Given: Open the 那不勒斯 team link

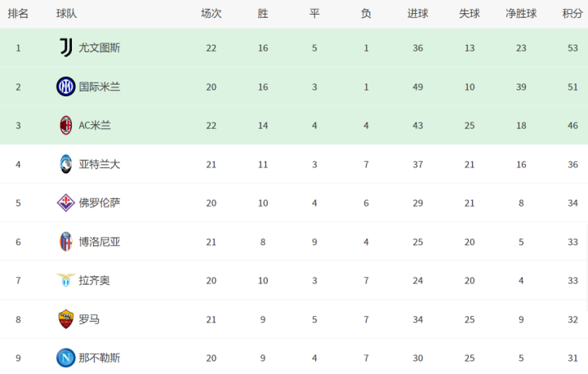Looking at the screenshot, I should click(100, 358).
